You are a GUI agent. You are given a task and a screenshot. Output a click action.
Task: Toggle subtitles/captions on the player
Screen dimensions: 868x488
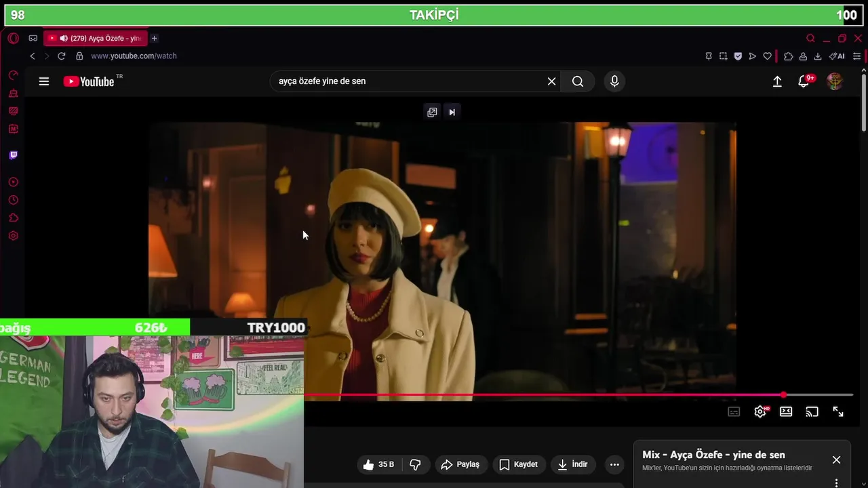pos(734,411)
